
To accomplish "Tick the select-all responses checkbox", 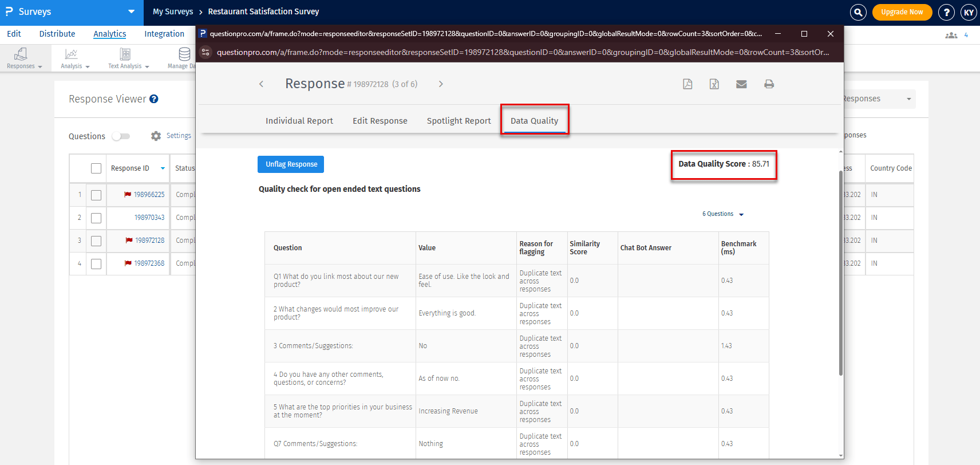I will [x=96, y=168].
